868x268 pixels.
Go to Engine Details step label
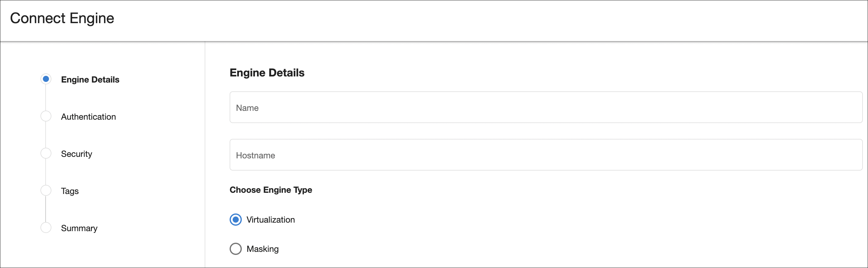click(x=90, y=80)
